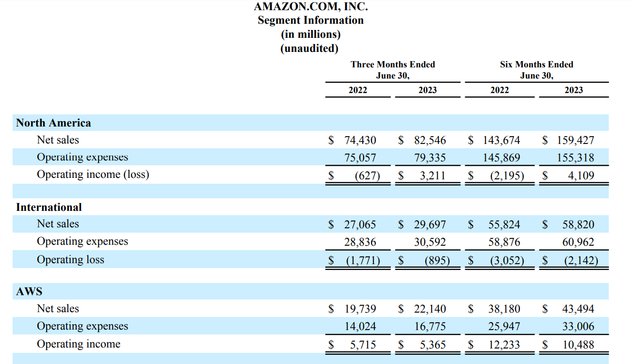Click the (in millions) note

[x=310, y=34]
